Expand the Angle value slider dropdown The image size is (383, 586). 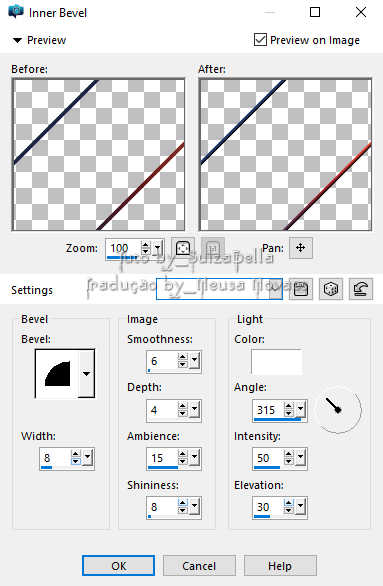pos(301,410)
